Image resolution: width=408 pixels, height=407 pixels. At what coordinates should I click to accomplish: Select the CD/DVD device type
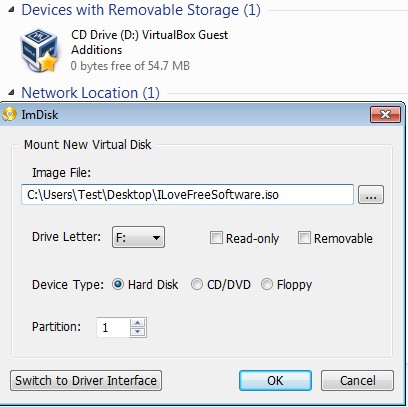(197, 284)
